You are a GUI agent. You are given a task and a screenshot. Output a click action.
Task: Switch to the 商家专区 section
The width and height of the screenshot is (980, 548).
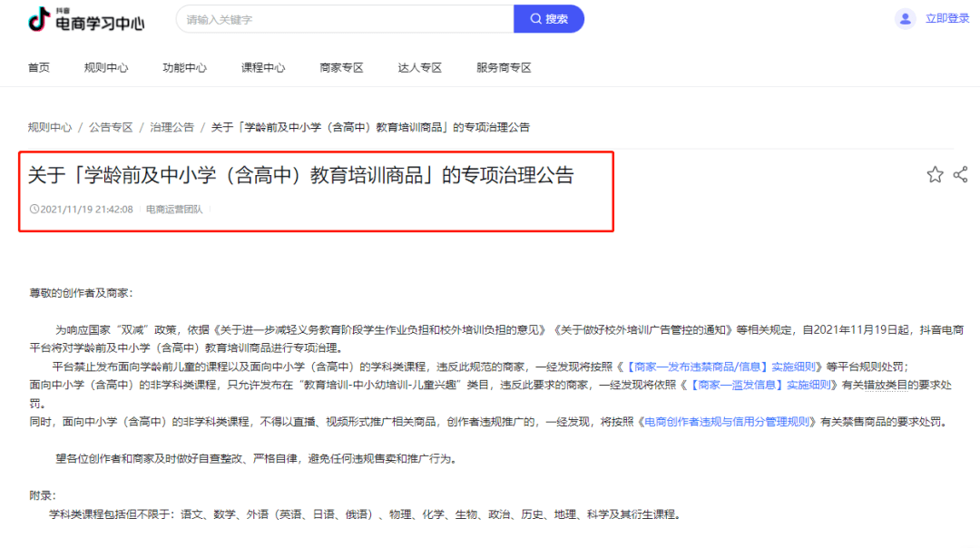point(341,68)
